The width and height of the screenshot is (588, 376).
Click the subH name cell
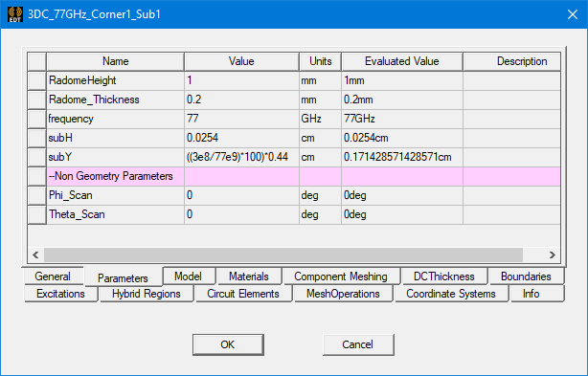coord(116,138)
